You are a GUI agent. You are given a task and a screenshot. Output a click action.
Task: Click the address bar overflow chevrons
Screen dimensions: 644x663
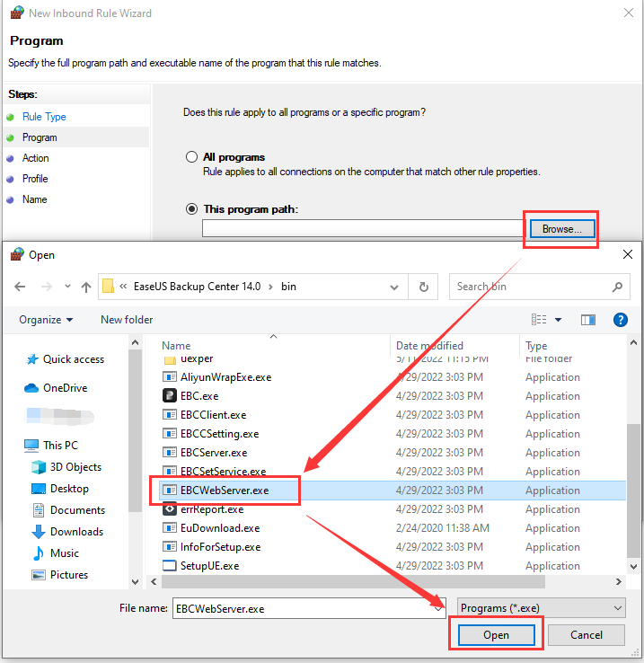tap(123, 287)
